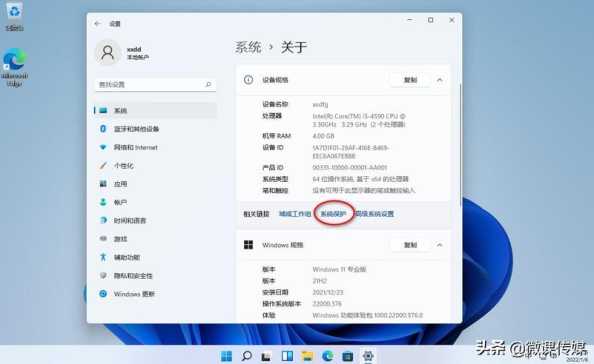Click 系统 in the page breadcrumb
The image size is (594, 364).
(248, 47)
